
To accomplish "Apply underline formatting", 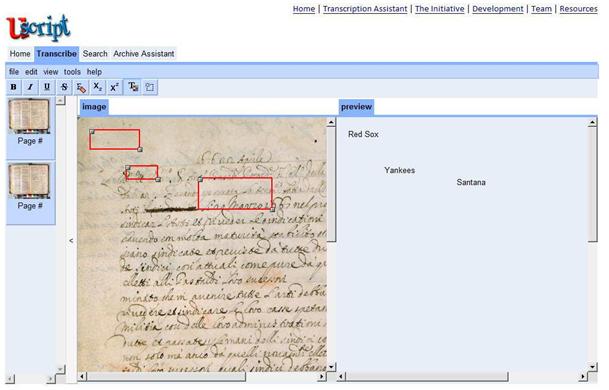I will 47,87.
